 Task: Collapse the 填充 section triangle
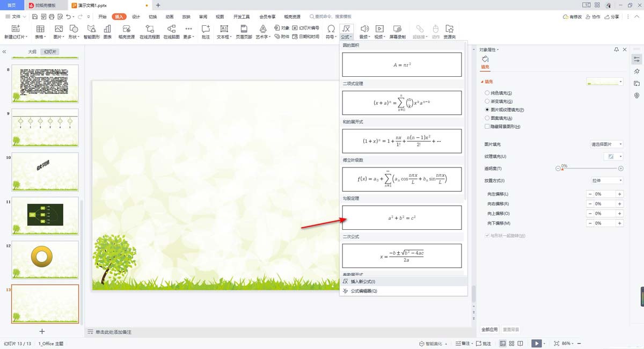[482, 82]
